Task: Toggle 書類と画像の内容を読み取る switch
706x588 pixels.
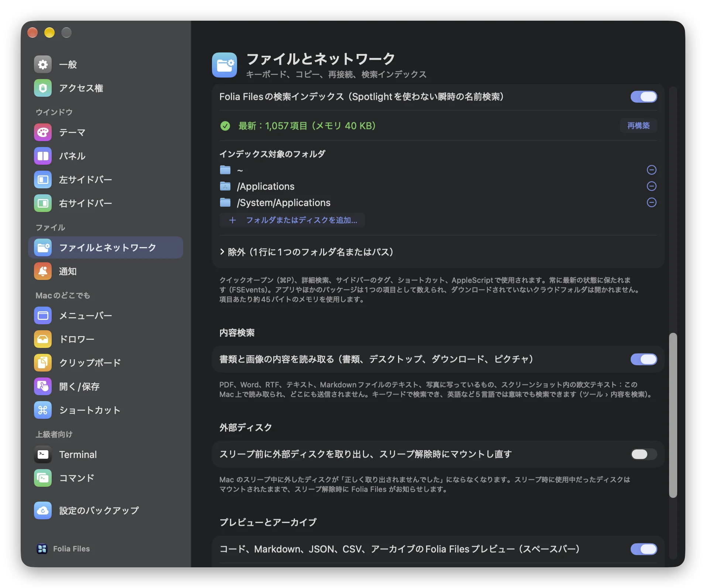Action: [x=644, y=359]
